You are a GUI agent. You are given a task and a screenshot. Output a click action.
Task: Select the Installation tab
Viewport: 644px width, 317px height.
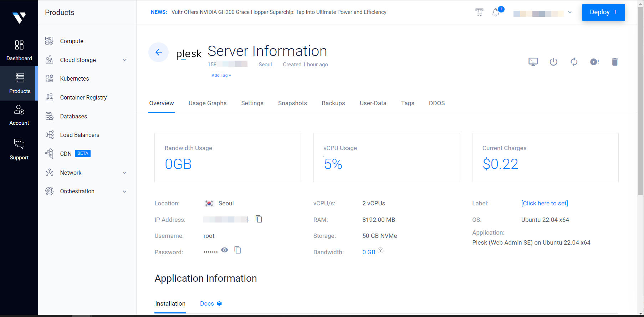tap(170, 303)
